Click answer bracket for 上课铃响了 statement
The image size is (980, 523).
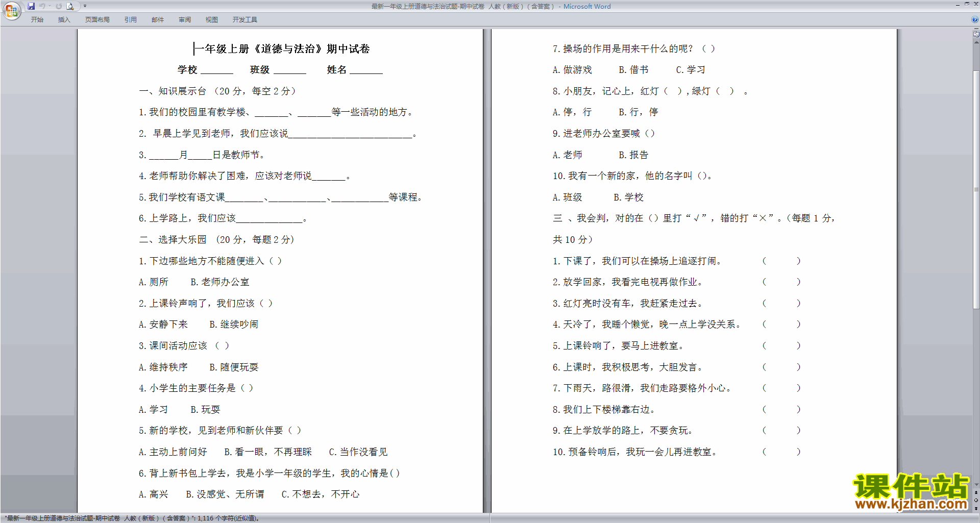781,345
